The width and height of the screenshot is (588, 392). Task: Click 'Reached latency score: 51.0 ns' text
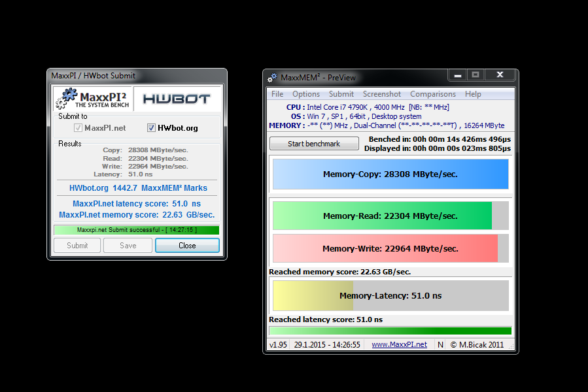[x=326, y=319]
